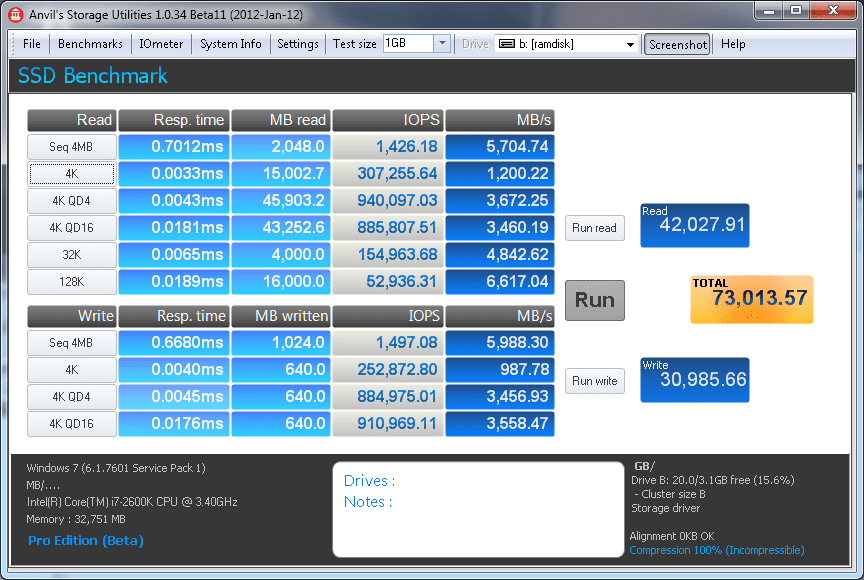Click Compression 100% (Incompressible) text
Viewport: 864px width, 580px height.
(717, 550)
